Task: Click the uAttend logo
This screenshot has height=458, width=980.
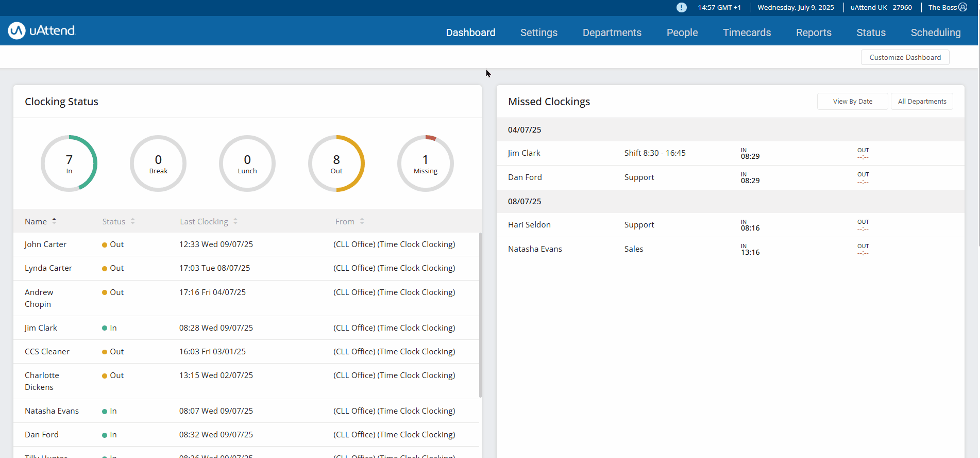Action: coord(42,30)
